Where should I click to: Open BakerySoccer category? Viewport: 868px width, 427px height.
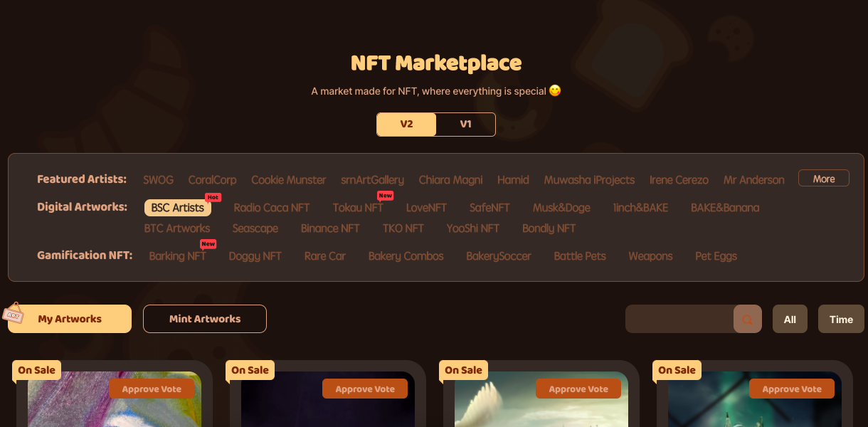(498, 256)
